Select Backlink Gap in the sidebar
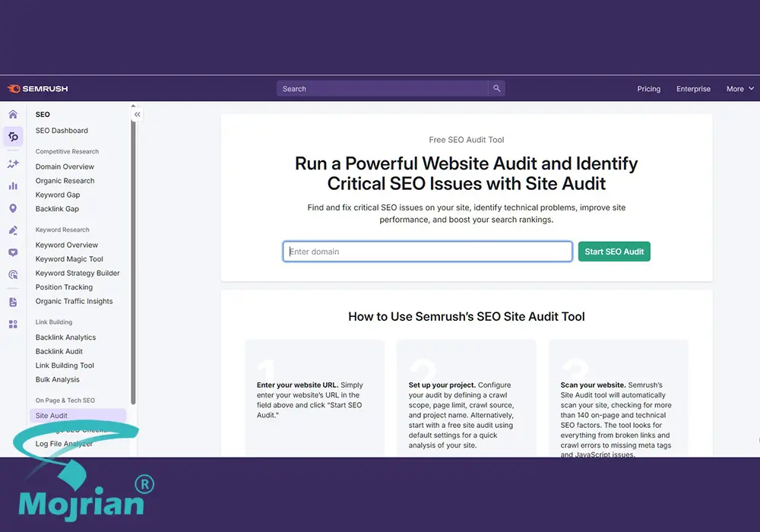 (57, 209)
